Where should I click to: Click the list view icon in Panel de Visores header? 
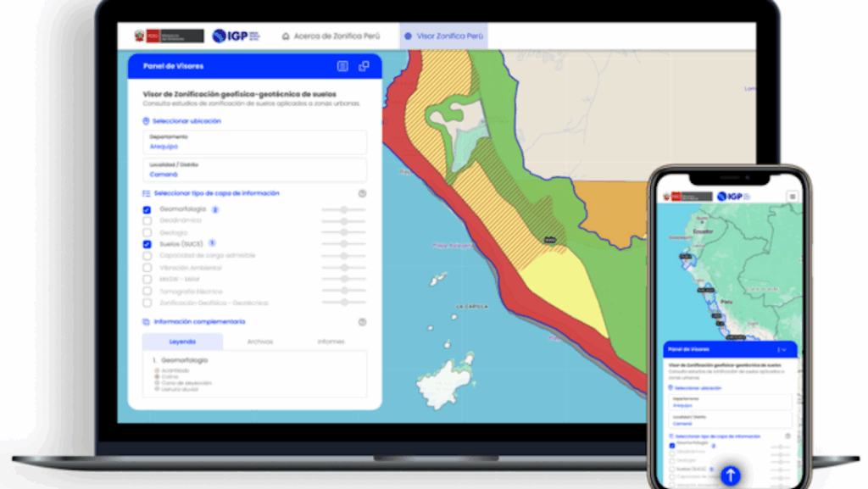point(342,66)
